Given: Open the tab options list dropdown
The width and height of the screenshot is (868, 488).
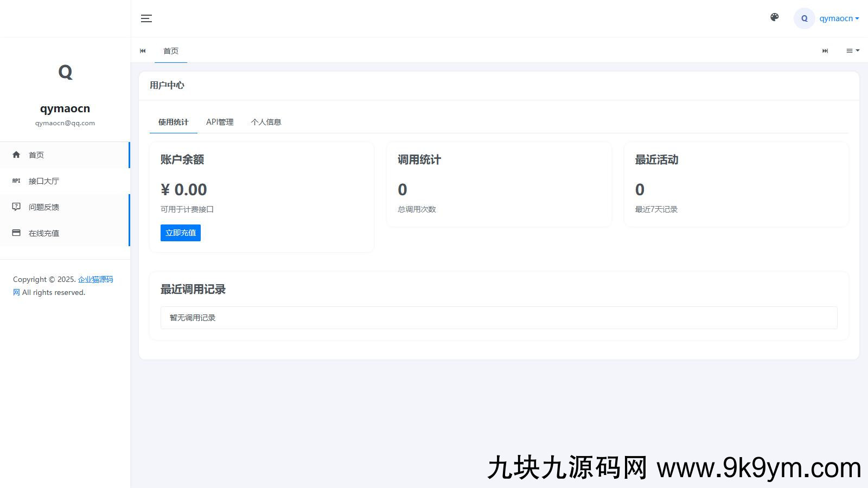Looking at the screenshot, I should point(852,51).
